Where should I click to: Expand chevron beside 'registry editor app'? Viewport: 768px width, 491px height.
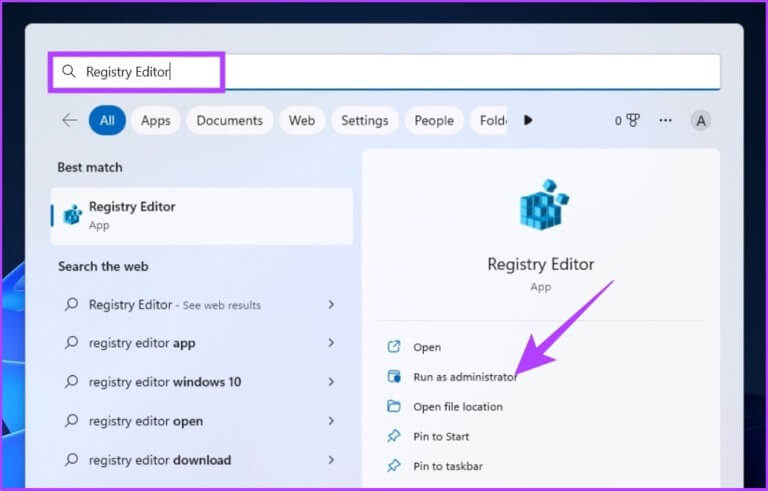332,343
